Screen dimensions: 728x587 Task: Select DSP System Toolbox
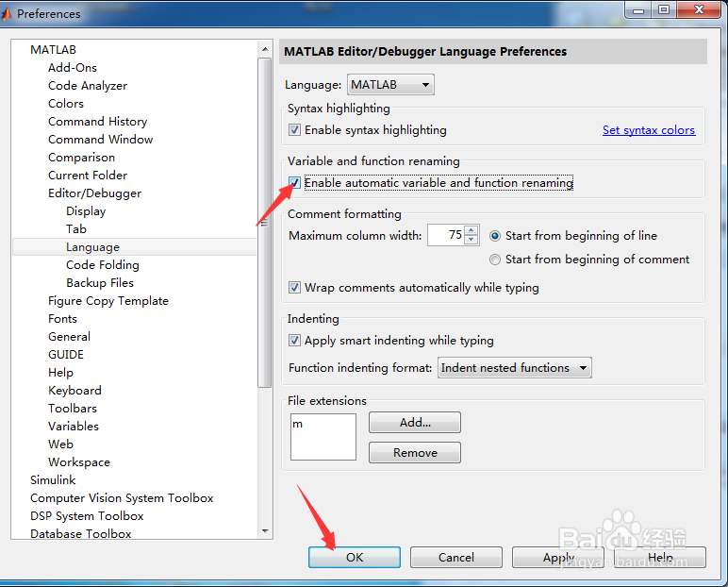[x=87, y=516]
